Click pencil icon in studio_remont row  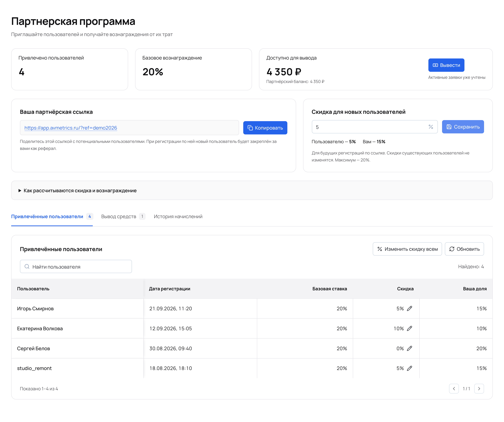(409, 368)
